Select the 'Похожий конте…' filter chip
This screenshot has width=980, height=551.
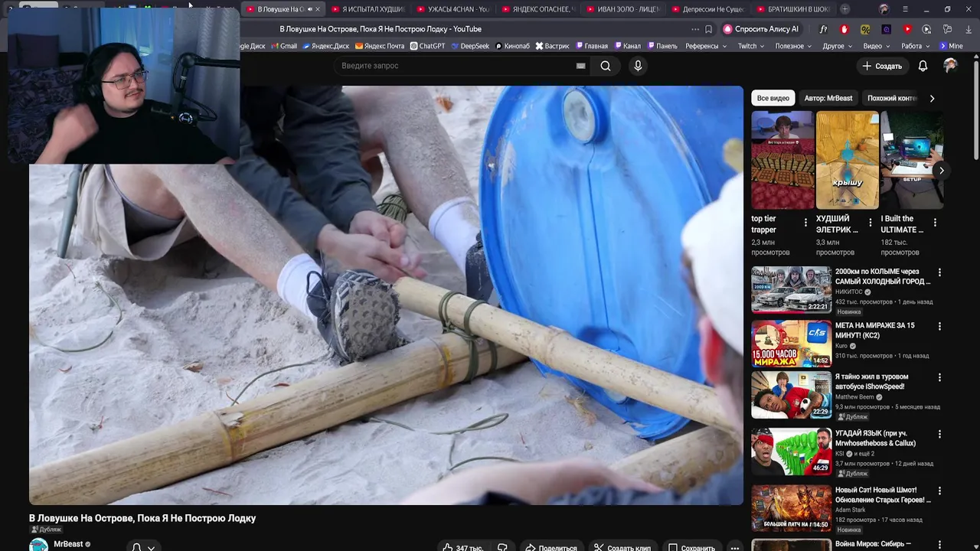pos(892,98)
